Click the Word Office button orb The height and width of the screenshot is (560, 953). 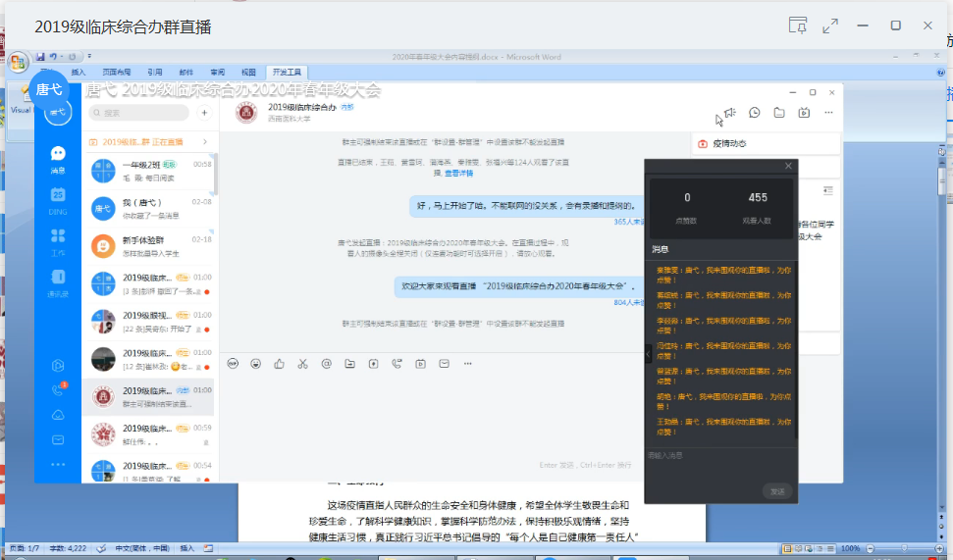tap(18, 62)
